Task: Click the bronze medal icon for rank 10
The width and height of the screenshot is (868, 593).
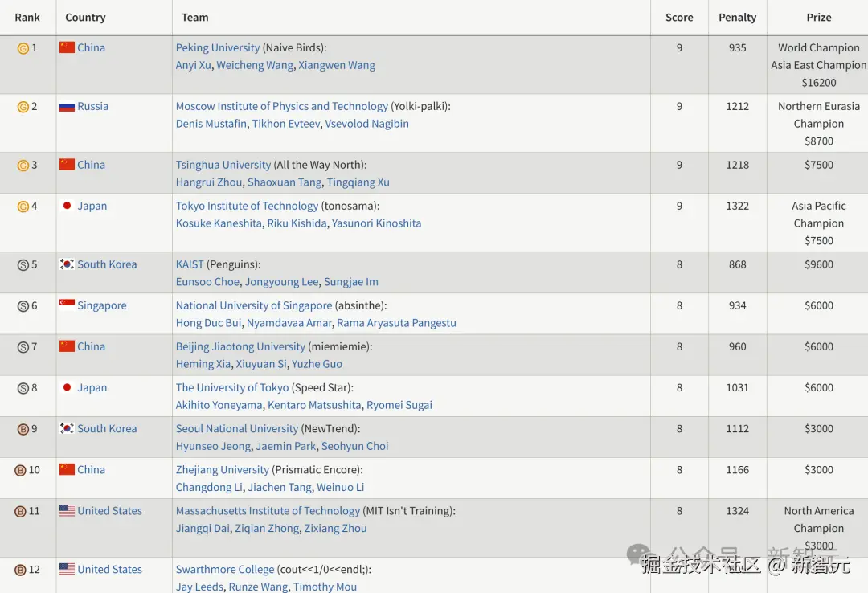Action: pos(20,471)
